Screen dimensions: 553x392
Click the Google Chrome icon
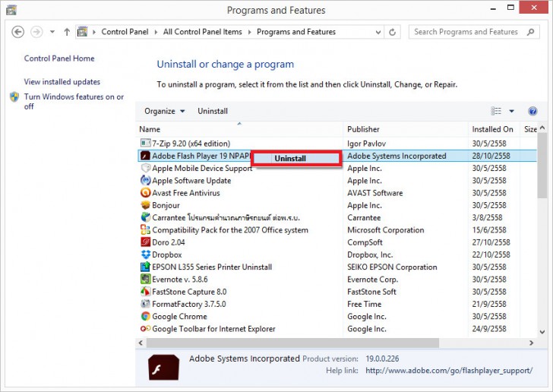point(145,316)
